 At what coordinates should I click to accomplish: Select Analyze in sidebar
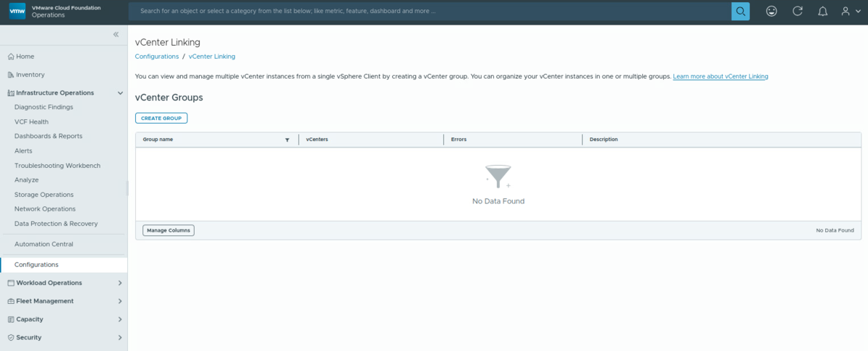tap(27, 180)
